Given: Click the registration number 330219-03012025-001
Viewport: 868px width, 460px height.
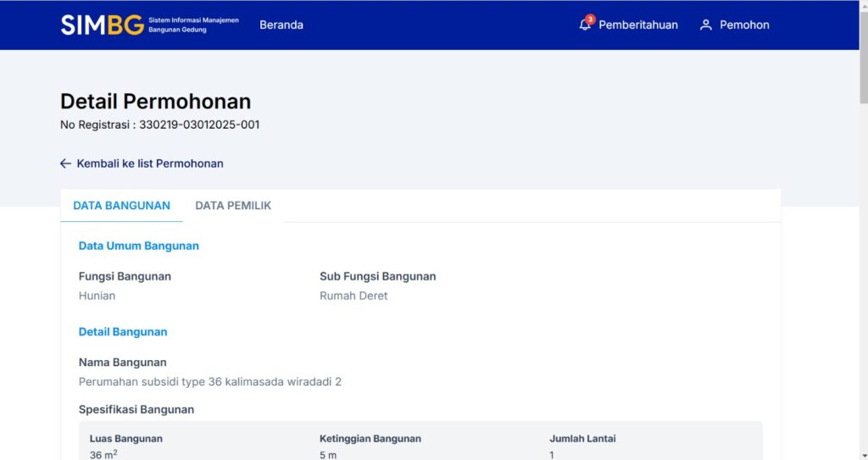Looking at the screenshot, I should pyautogui.click(x=199, y=125).
